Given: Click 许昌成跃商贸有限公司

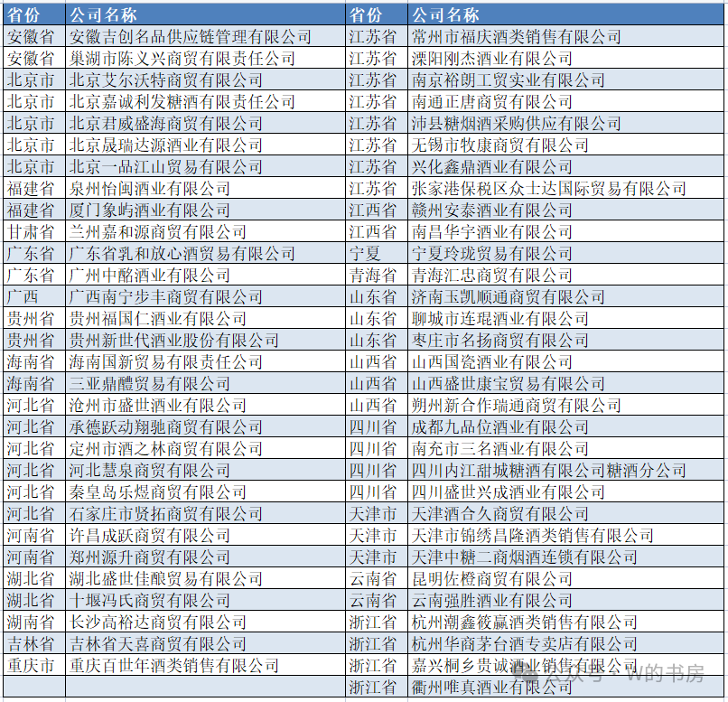Looking at the screenshot, I should (x=205, y=535).
